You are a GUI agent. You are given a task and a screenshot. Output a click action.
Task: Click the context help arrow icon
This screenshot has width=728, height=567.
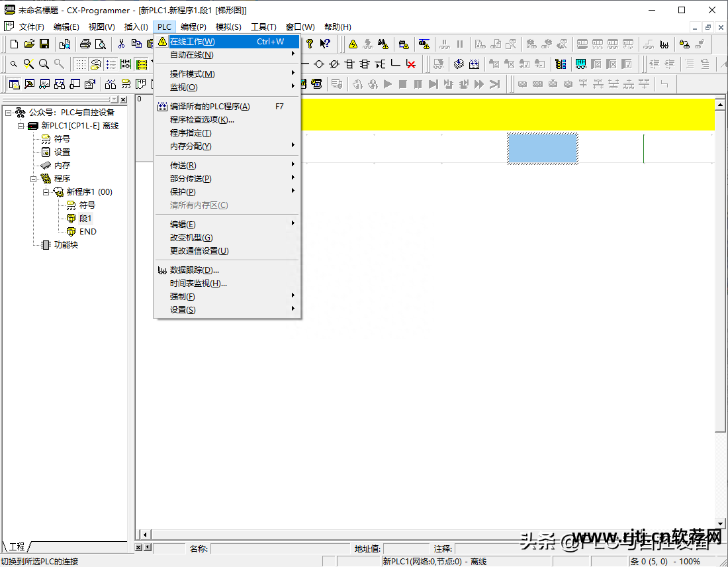pos(325,44)
